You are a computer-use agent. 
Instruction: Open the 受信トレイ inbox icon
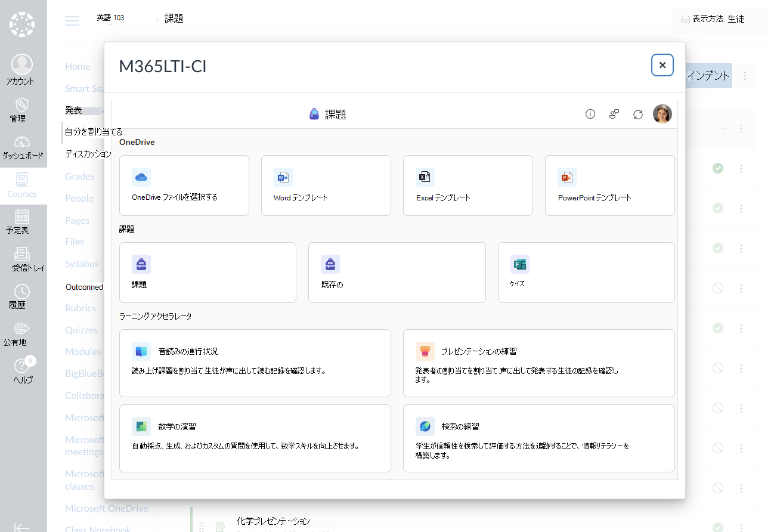point(22,254)
